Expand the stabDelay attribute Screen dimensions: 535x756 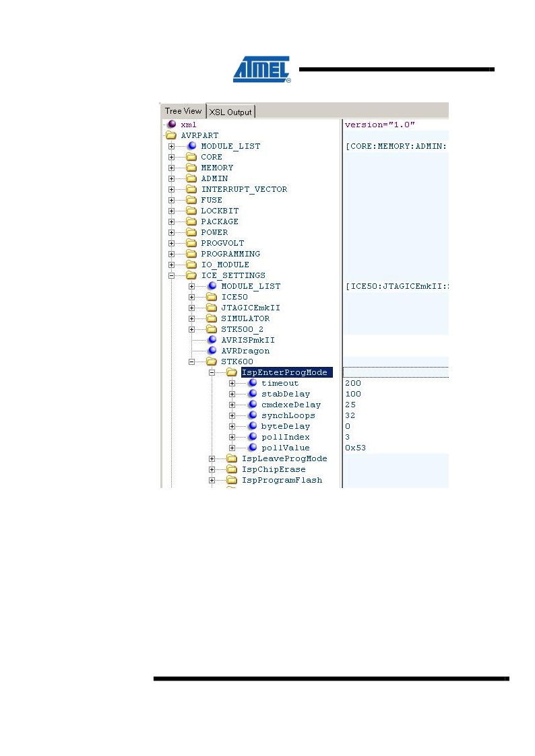pyautogui.click(x=232, y=394)
